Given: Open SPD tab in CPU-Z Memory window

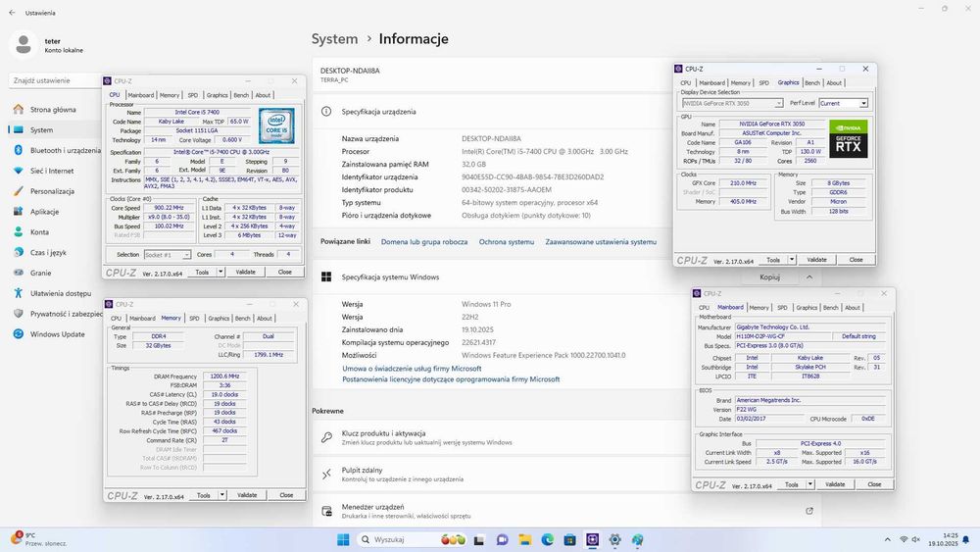Looking at the screenshot, I should (x=194, y=319).
